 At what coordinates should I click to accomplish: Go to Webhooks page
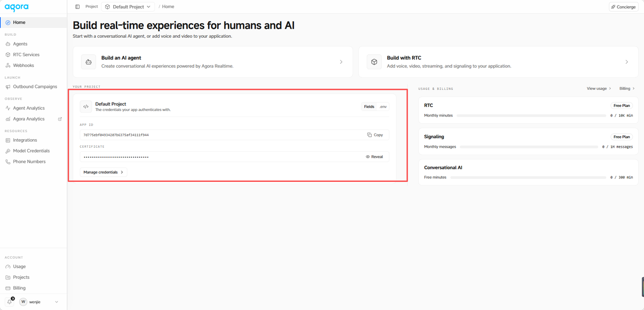click(x=33, y=66)
